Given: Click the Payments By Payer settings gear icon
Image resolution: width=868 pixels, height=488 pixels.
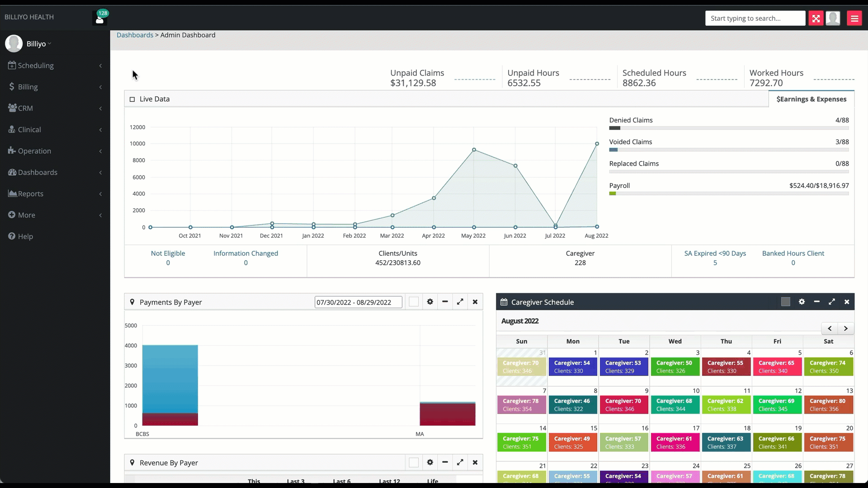Looking at the screenshot, I should coord(430,301).
